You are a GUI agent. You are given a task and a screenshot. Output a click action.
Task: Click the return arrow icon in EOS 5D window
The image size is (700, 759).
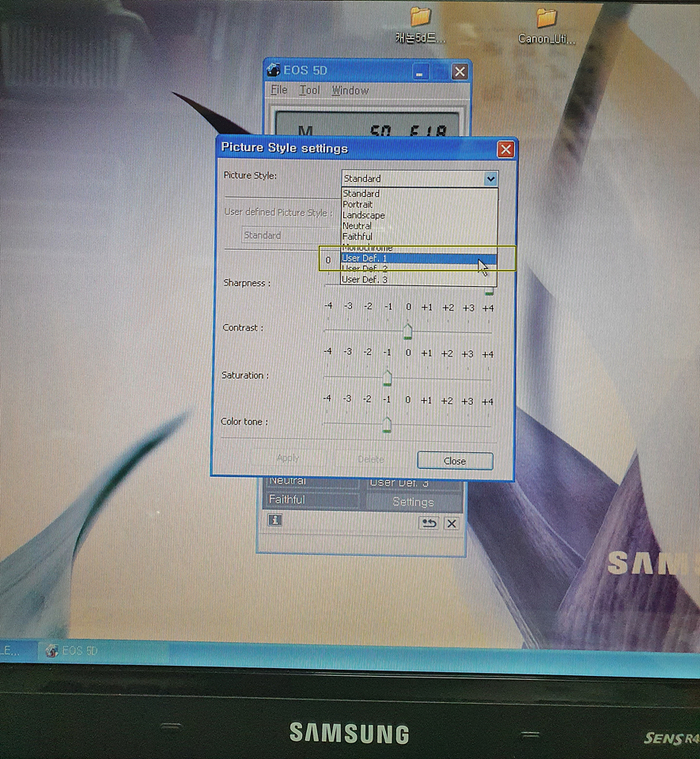pyautogui.click(x=429, y=523)
